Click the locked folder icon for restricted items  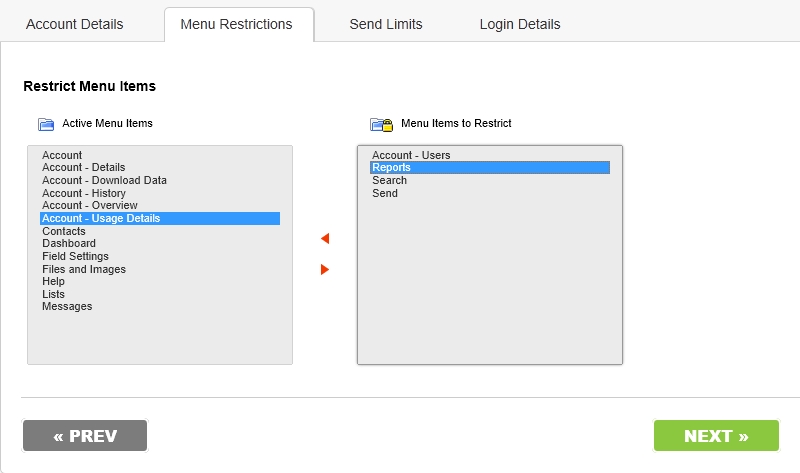[382, 124]
